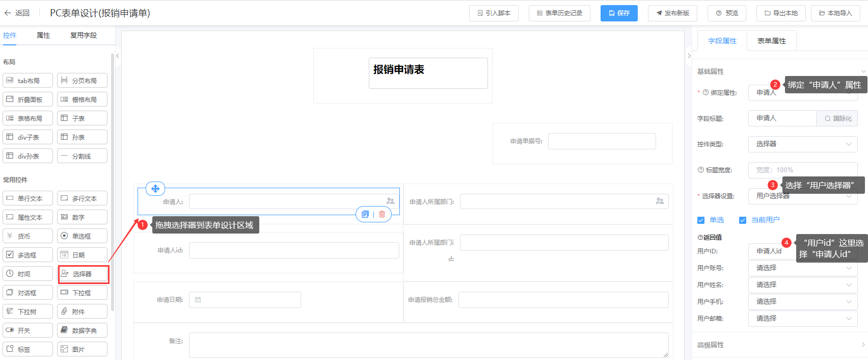The width and height of the screenshot is (868, 360).
Task: Expand the 高级属性 section
Action: click(x=779, y=345)
